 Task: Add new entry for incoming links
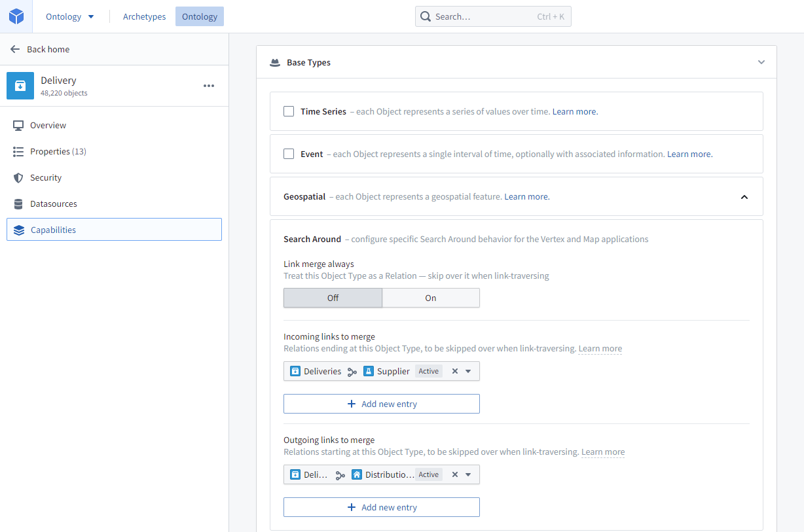click(x=382, y=404)
